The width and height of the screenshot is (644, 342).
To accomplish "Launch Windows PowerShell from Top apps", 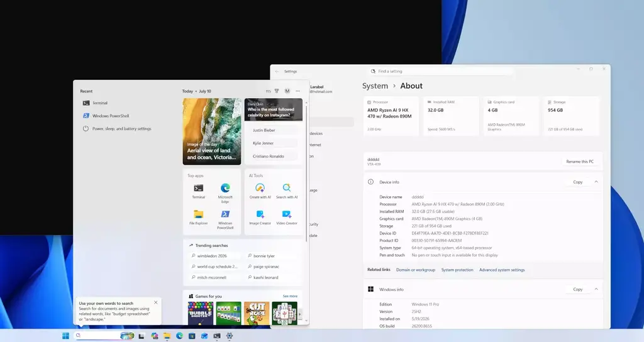I will click(x=225, y=219).
